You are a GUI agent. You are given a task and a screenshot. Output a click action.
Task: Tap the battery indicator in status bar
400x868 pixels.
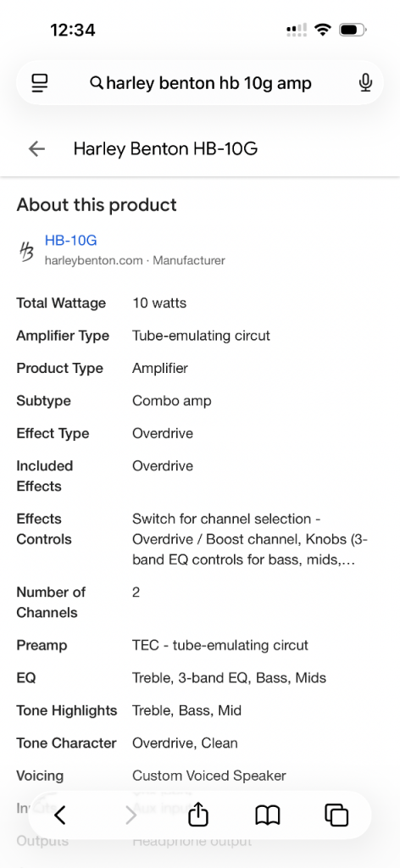[x=353, y=30]
